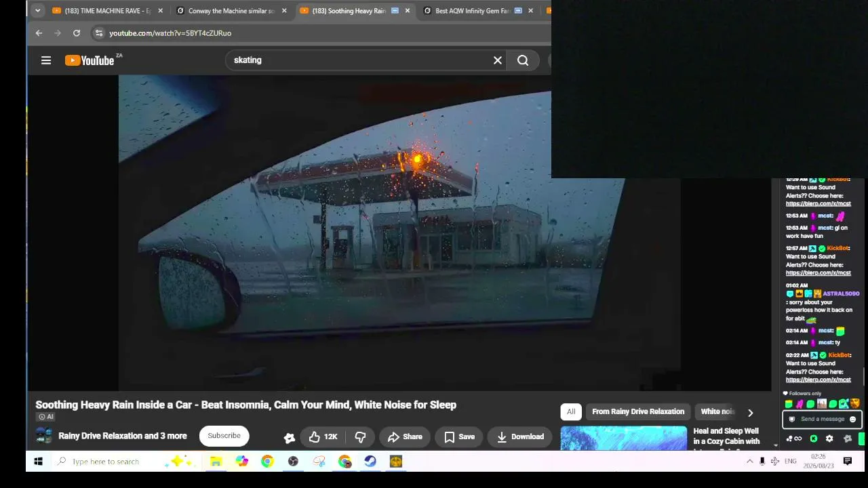Click ASTRAL5090 username in chat

[841, 293]
